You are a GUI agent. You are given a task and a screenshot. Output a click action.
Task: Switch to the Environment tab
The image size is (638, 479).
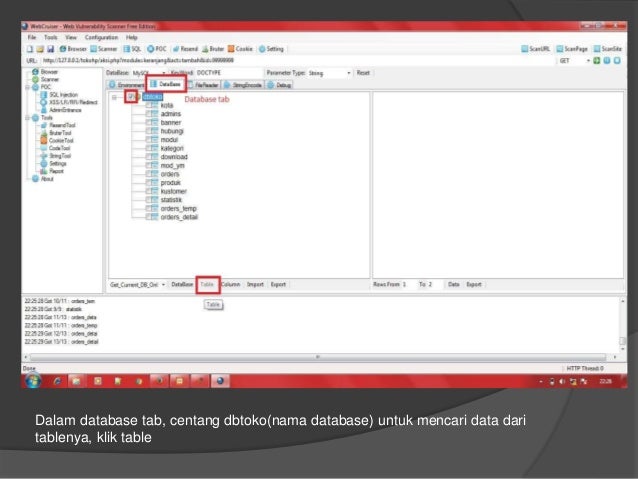[127, 85]
